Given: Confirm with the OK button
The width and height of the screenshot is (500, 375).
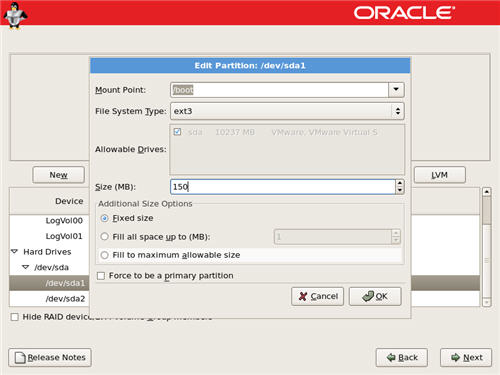Looking at the screenshot, I should (375, 296).
